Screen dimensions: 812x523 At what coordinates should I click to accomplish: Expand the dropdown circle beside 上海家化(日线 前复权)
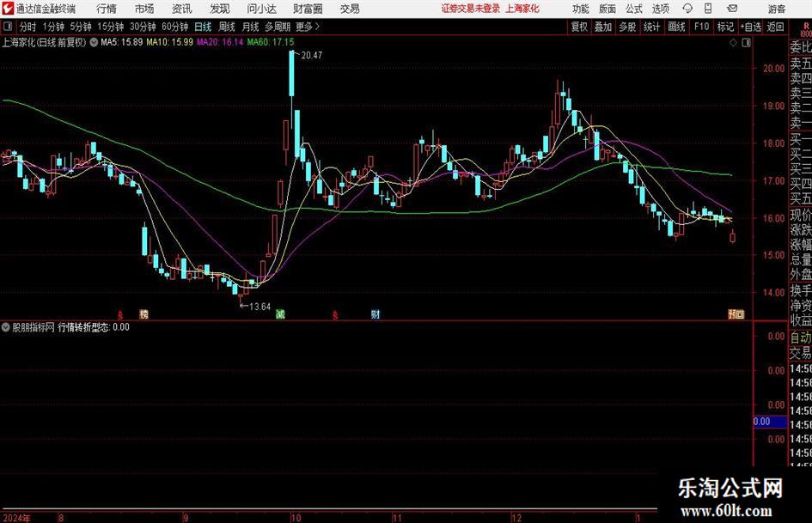click(x=94, y=42)
